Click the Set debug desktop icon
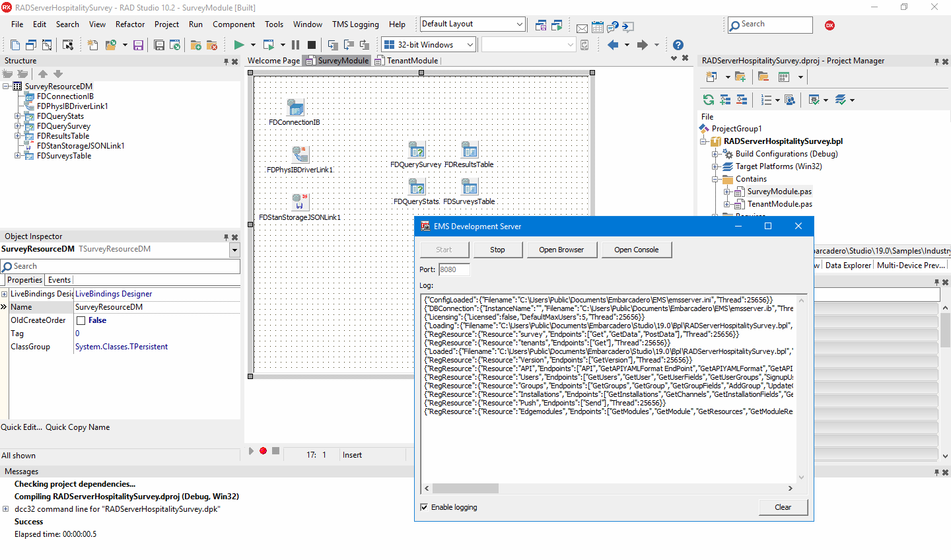The height and width of the screenshot is (560, 951). [x=557, y=26]
